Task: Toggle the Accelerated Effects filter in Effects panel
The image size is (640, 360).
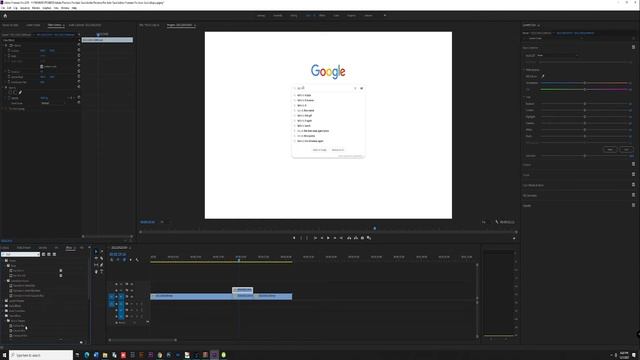Action: click(x=43, y=254)
